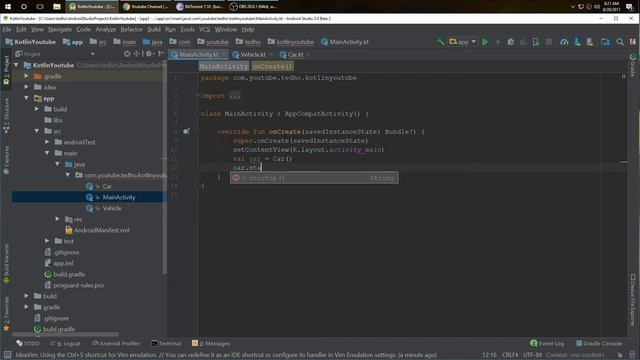Click Scroll from Source target icon
The image size is (640, 360).
tap(127, 54)
